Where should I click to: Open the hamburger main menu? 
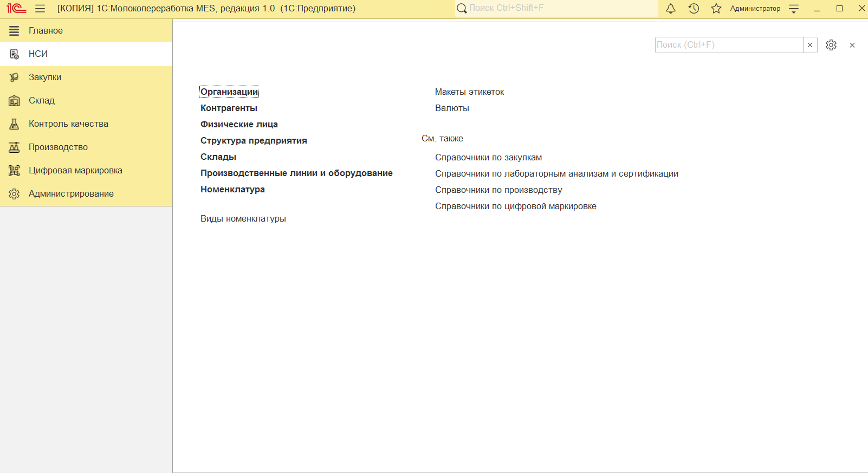point(40,9)
